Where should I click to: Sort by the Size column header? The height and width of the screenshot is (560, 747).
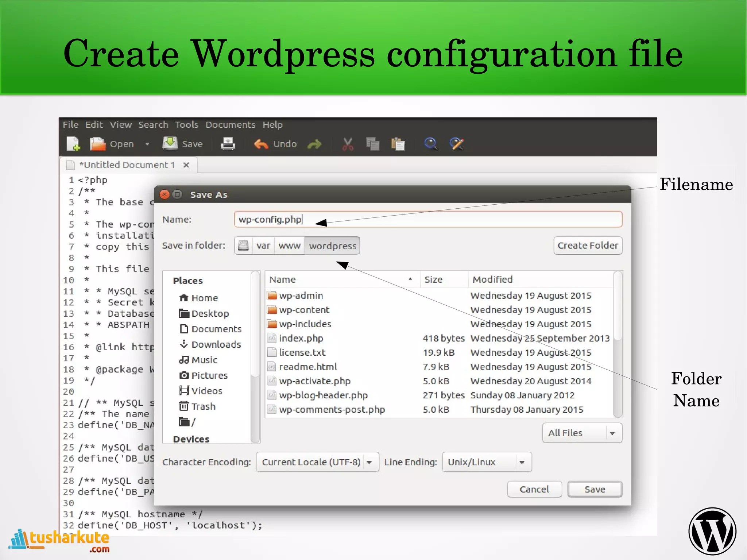[444, 279]
